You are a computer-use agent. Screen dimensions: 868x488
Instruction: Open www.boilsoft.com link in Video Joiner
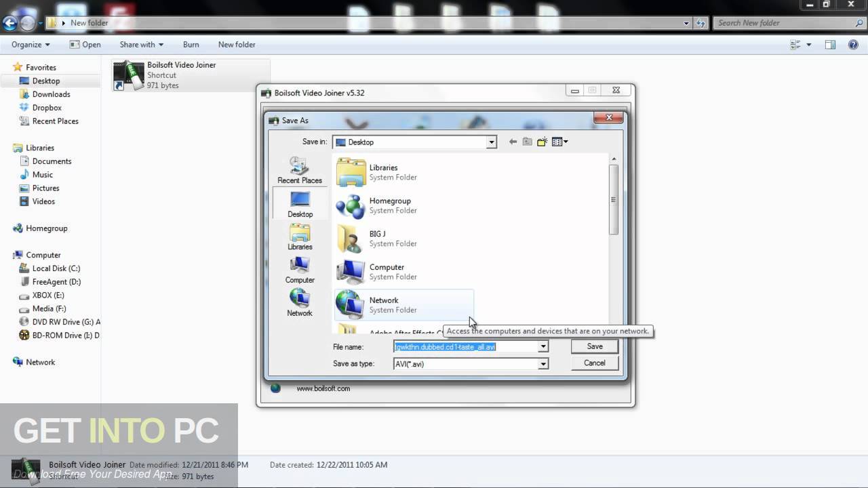coord(323,388)
